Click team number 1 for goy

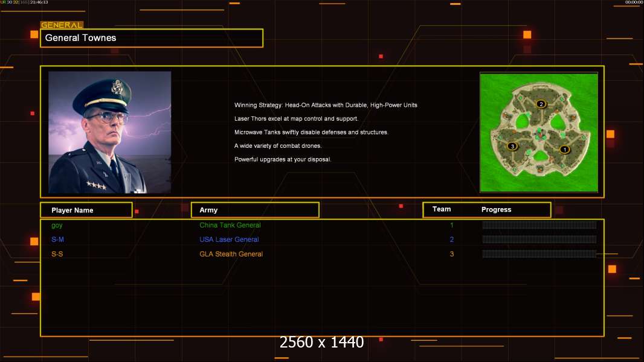point(452,225)
